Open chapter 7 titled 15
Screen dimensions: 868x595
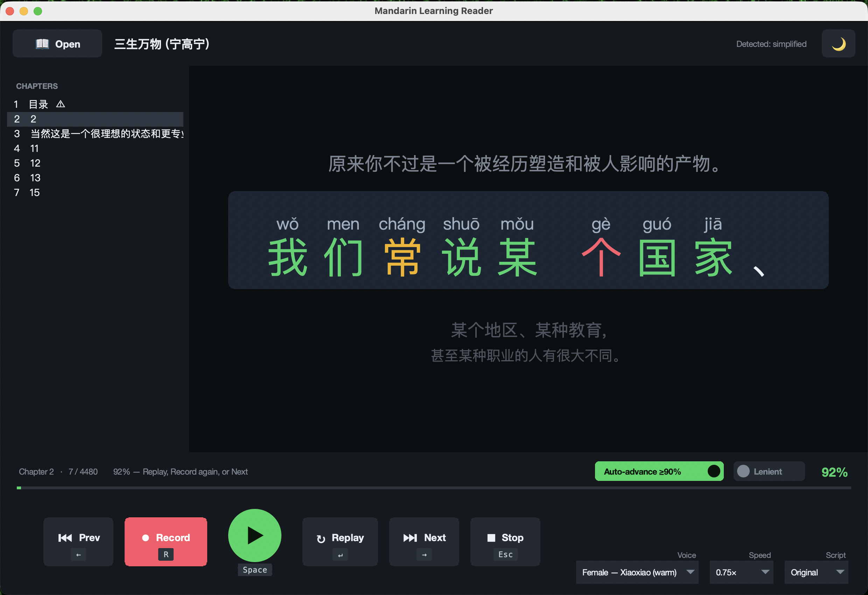(x=95, y=193)
